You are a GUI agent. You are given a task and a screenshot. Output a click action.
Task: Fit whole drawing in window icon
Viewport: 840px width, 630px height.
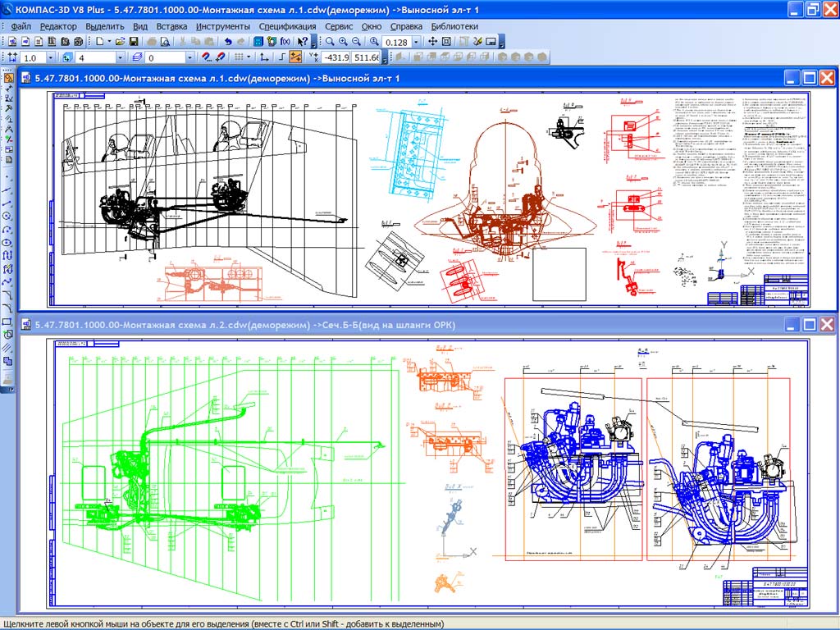point(446,41)
